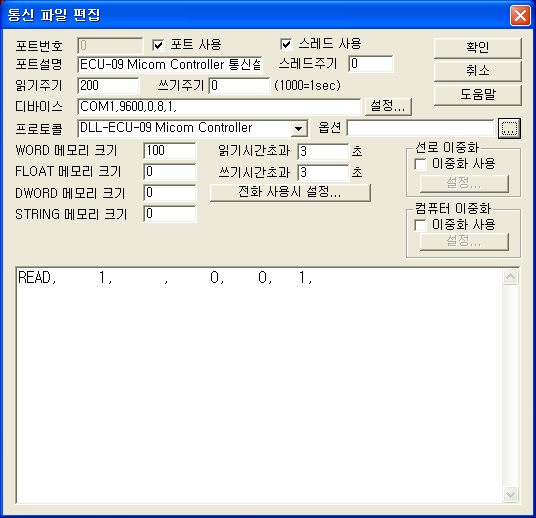Click the 취소 button
Viewport: 536px width, 518px height.
tap(478, 71)
